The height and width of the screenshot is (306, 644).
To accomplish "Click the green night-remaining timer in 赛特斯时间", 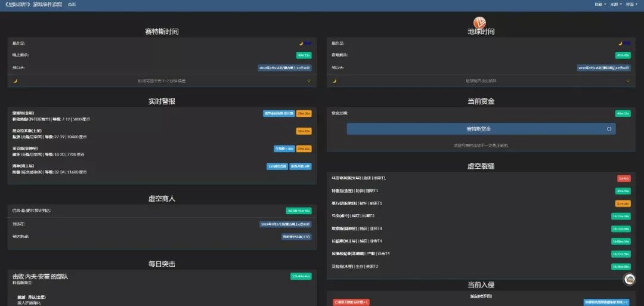I will 304,55.
